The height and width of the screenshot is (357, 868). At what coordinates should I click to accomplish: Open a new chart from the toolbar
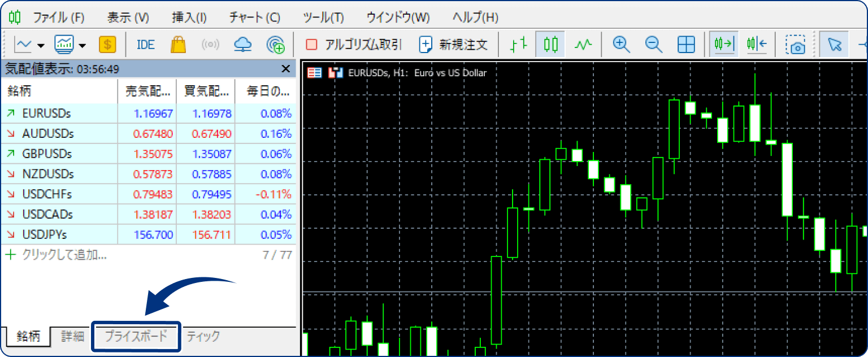23,43
